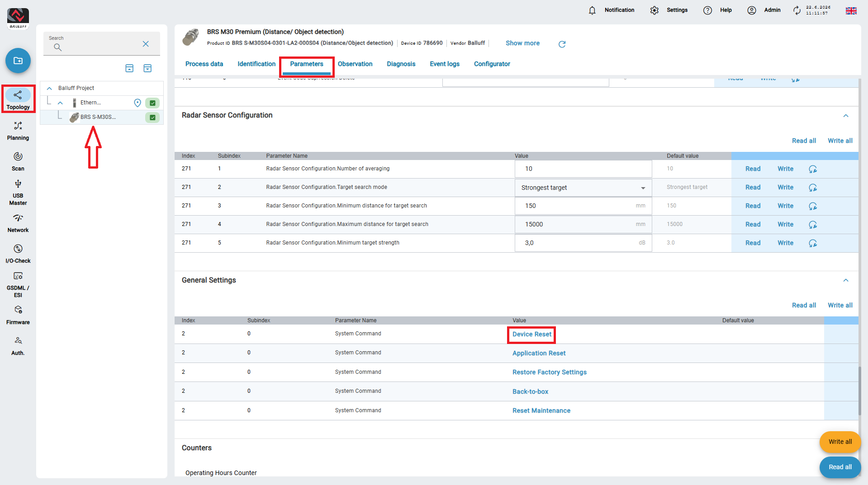Click the notification bell icon
Screen dimensions: 868x485
point(592,10)
